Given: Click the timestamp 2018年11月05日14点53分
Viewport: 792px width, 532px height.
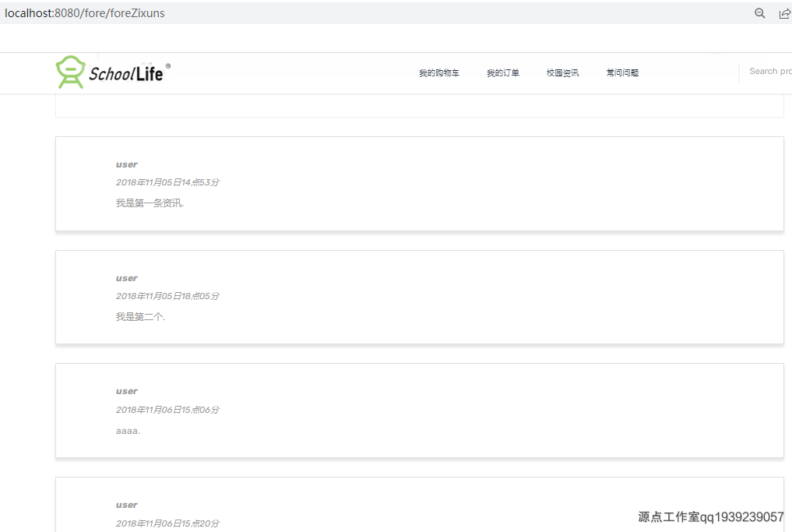Looking at the screenshot, I should pyautogui.click(x=167, y=182).
